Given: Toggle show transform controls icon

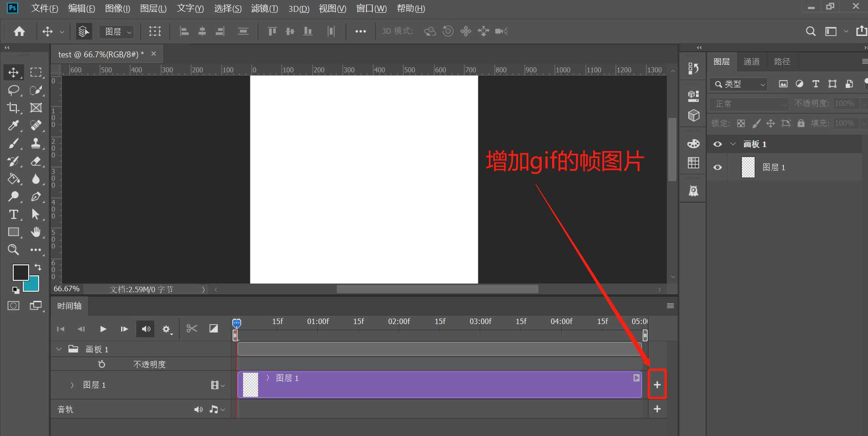Looking at the screenshot, I should (155, 31).
